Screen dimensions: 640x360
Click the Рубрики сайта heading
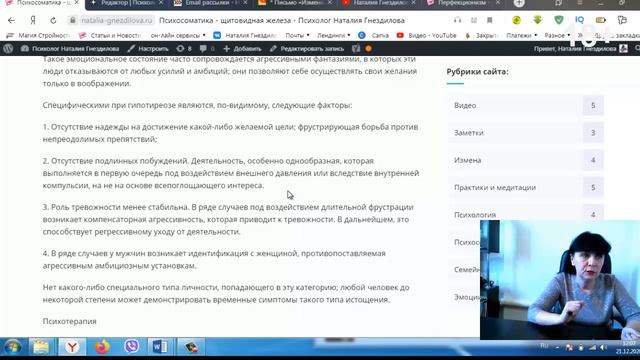[x=477, y=71]
